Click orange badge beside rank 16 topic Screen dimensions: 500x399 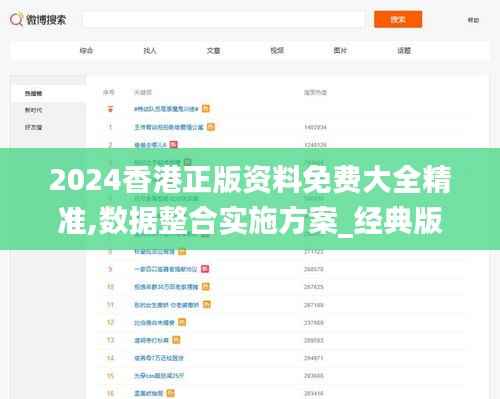pos(170,393)
